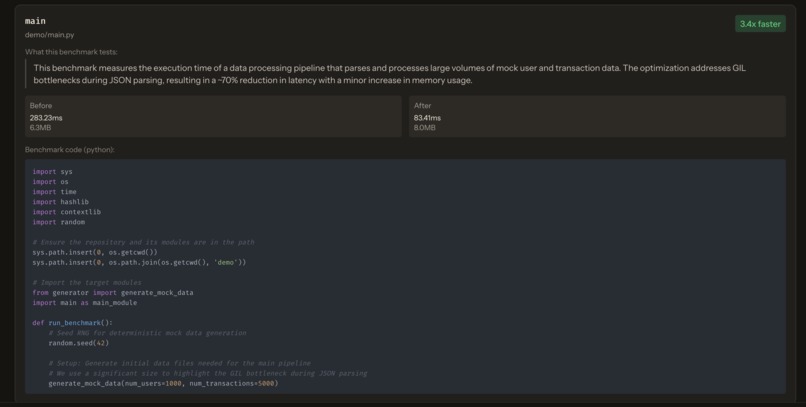Click the 'import contextlib' code line
Viewport: 806px width, 407px height.
coord(67,212)
